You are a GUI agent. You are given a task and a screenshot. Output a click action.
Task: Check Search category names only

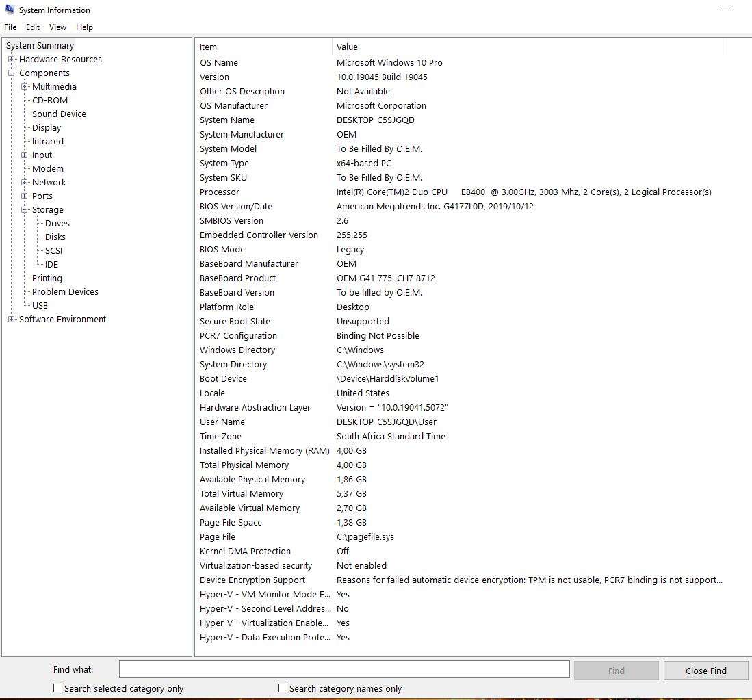coord(282,688)
